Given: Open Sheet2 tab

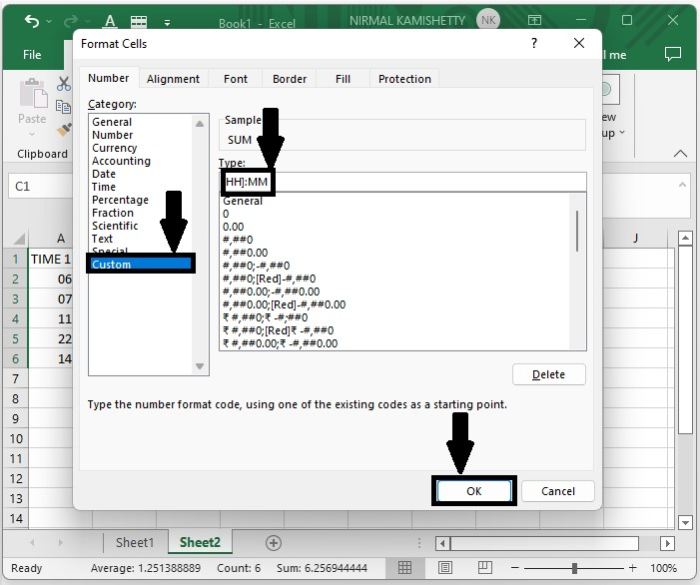Looking at the screenshot, I should (x=200, y=542).
